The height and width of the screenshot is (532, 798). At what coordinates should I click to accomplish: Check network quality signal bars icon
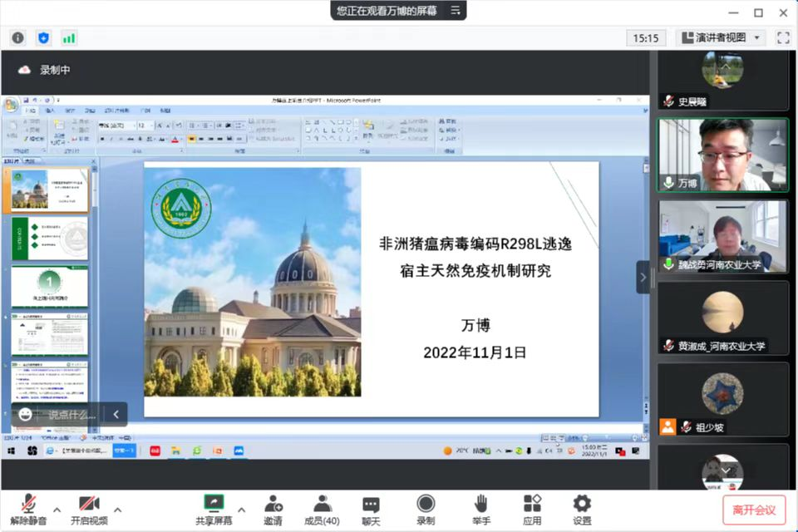(69, 37)
